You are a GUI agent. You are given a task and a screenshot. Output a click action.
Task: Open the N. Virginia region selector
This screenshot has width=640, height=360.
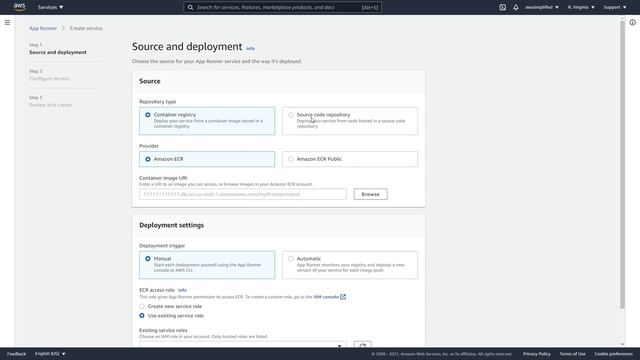[x=581, y=7]
